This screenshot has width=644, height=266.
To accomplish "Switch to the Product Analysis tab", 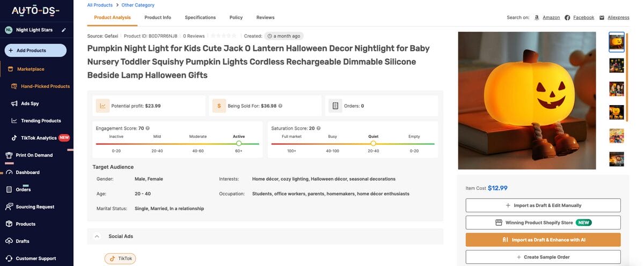I will pyautogui.click(x=112, y=18).
